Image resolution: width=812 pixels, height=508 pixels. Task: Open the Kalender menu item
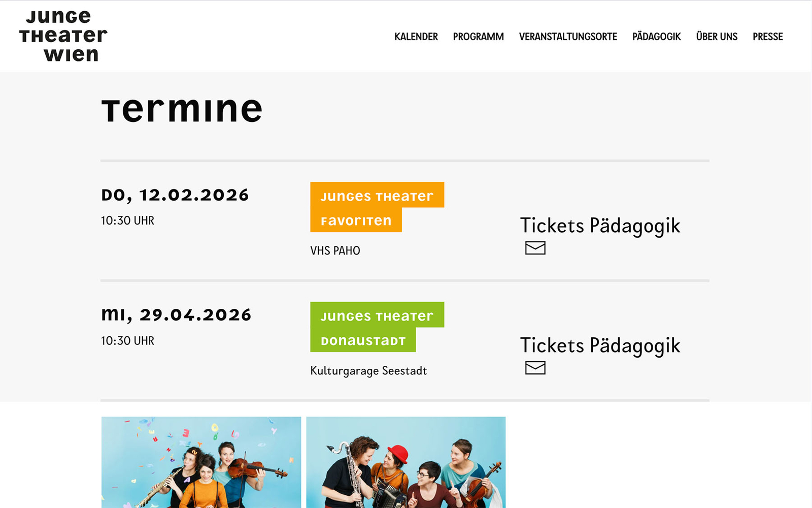[417, 36]
